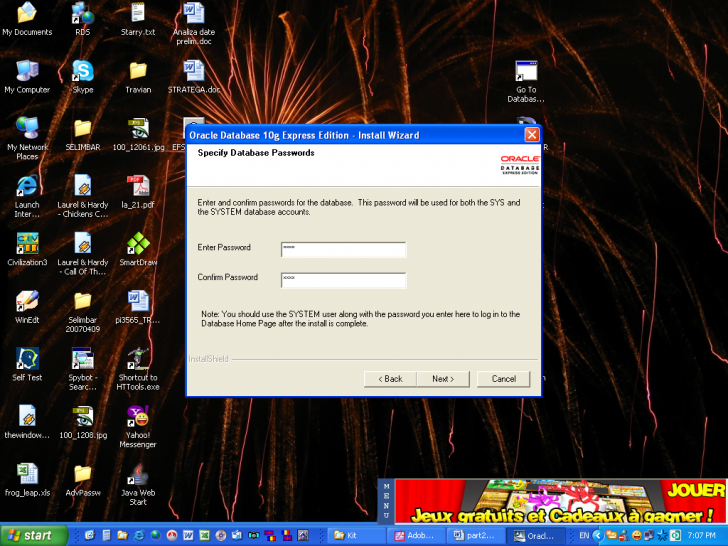
Task: Select WinEdt desktop shortcut
Action: pyautogui.click(x=27, y=307)
